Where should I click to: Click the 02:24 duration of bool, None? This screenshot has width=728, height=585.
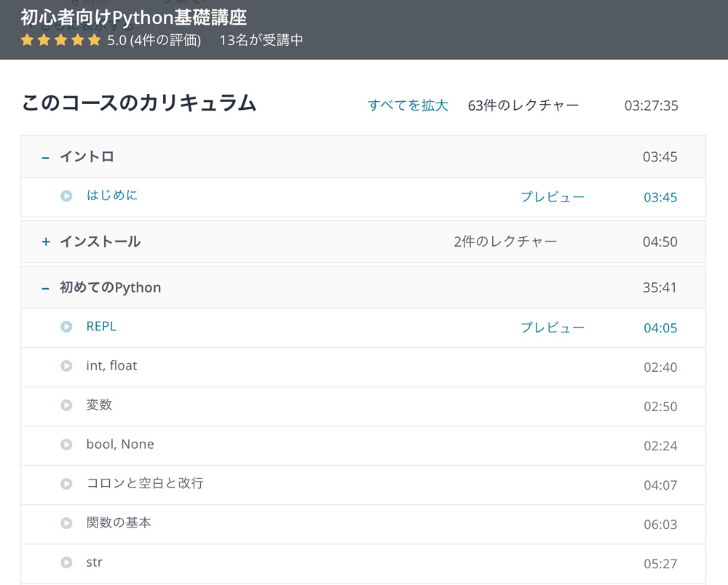click(x=660, y=446)
